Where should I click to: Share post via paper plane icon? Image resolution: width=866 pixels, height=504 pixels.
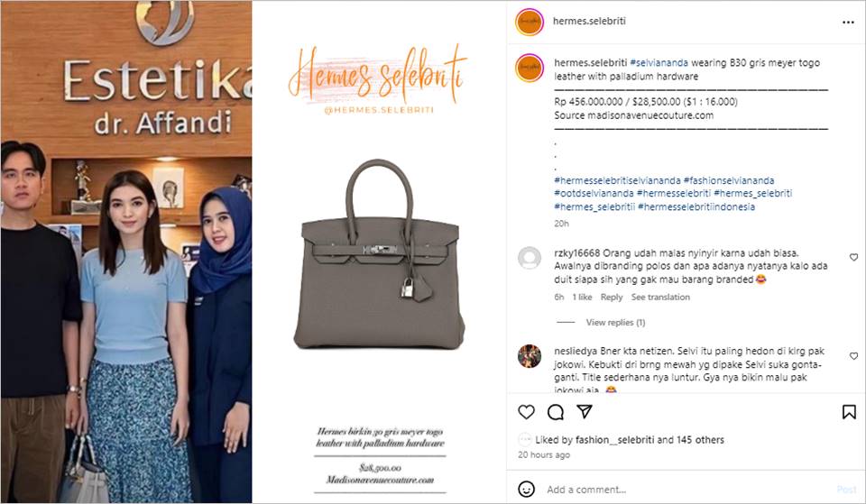(585, 411)
